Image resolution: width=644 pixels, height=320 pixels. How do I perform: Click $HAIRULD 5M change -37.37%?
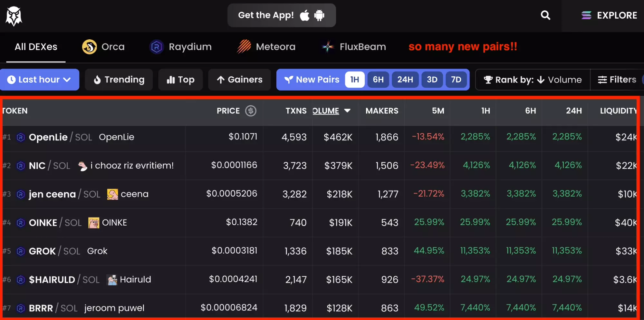[428, 279]
